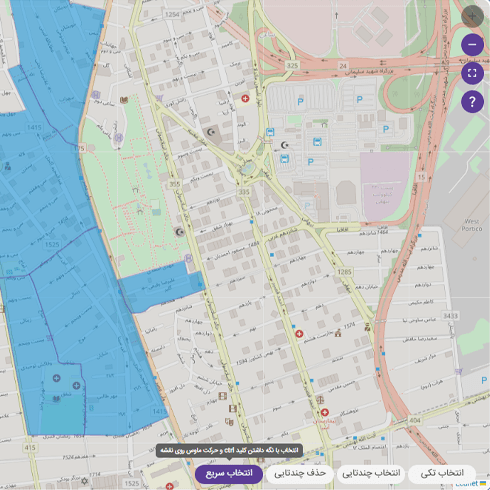
Task: Click the parking P icon below route 24
Action: pos(359,99)
